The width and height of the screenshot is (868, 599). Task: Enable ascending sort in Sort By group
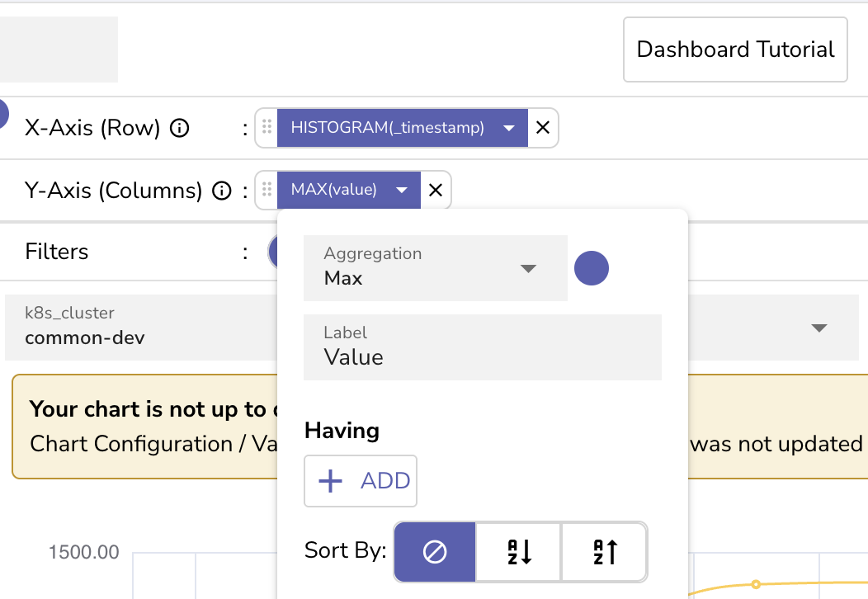[604, 551]
